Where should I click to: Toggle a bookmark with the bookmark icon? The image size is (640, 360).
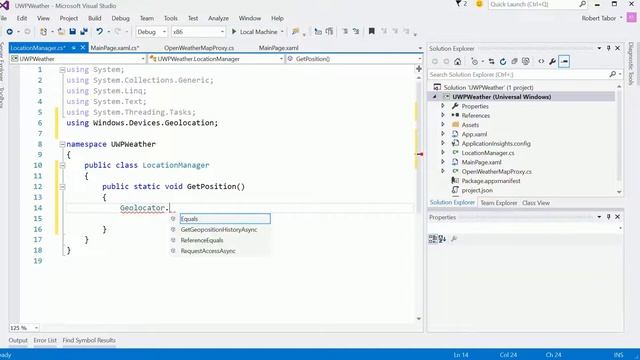coord(371,31)
